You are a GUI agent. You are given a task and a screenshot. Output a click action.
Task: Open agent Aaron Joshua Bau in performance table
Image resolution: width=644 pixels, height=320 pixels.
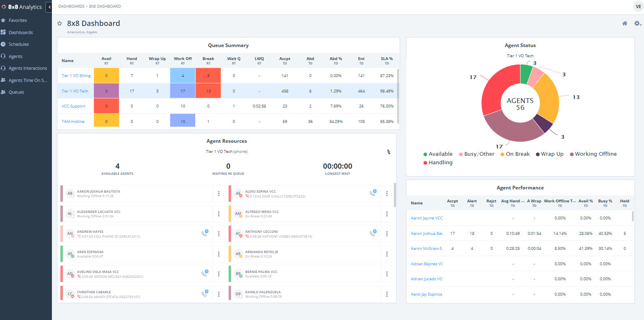coord(427,234)
